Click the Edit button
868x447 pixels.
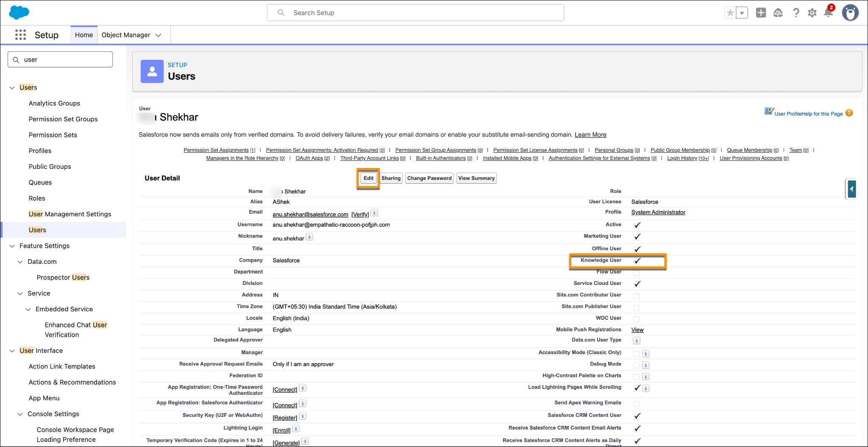coord(368,178)
